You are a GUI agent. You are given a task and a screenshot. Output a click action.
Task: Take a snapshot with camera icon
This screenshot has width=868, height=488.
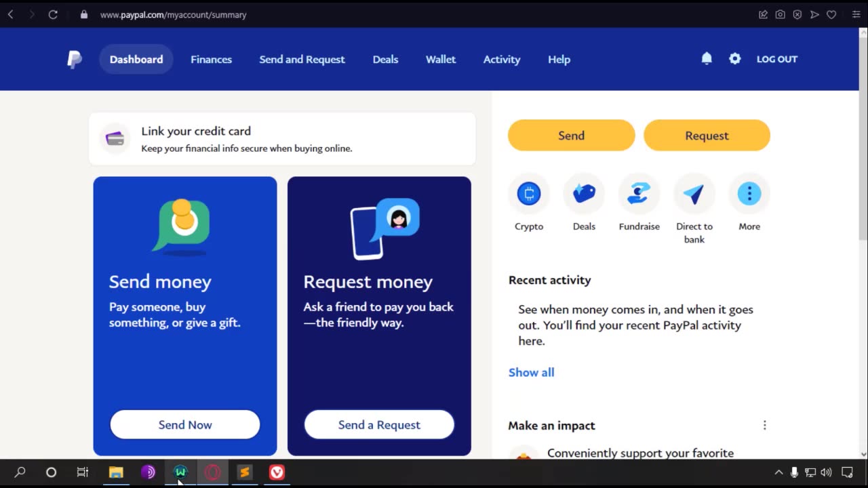(781, 14)
